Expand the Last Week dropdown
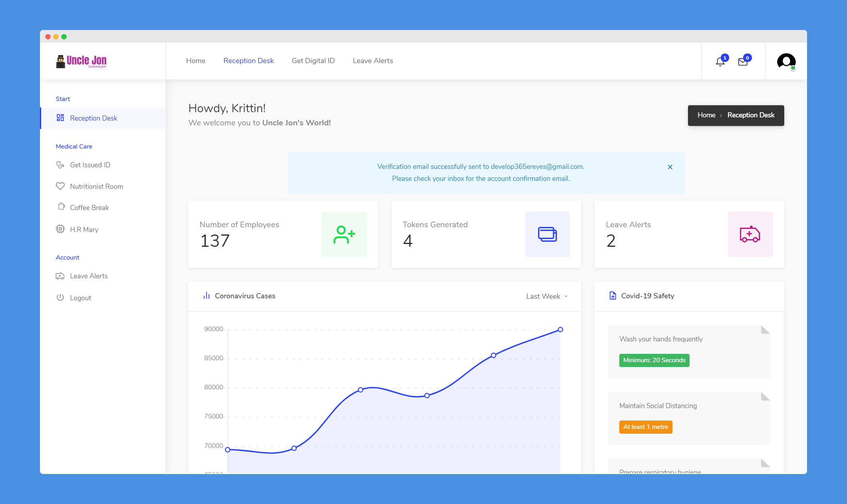 tap(547, 296)
